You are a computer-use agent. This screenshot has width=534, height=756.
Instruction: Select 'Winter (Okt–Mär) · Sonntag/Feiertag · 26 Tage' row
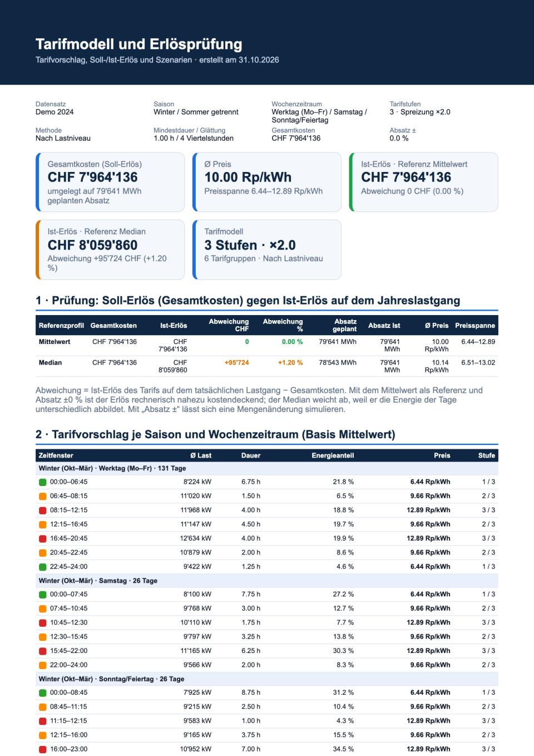pos(267,679)
